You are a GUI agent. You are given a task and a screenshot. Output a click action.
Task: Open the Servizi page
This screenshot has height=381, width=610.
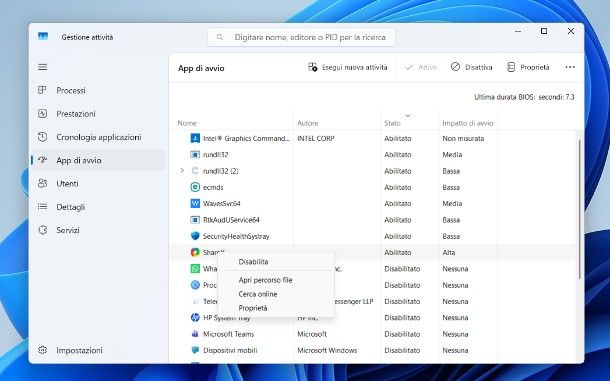pos(99,230)
